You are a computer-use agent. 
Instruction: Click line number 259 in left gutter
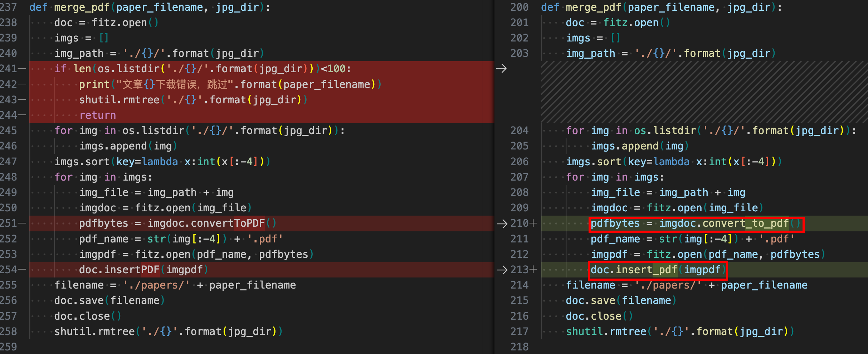pyautogui.click(x=9, y=347)
